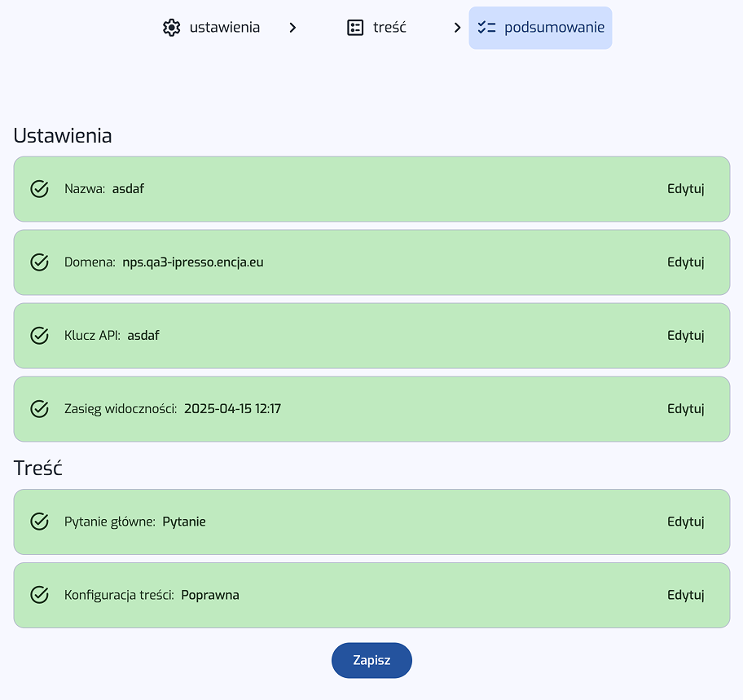The width and height of the screenshot is (743, 700).
Task: Edit the Domena row
Action: pyautogui.click(x=686, y=262)
